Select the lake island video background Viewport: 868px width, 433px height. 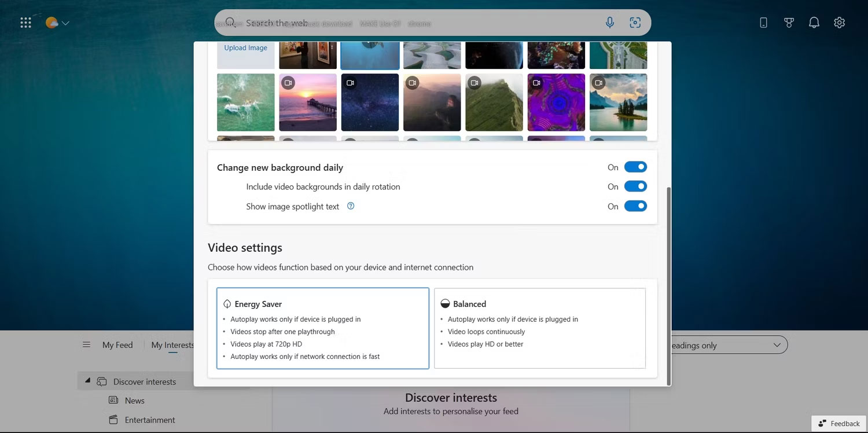point(619,102)
